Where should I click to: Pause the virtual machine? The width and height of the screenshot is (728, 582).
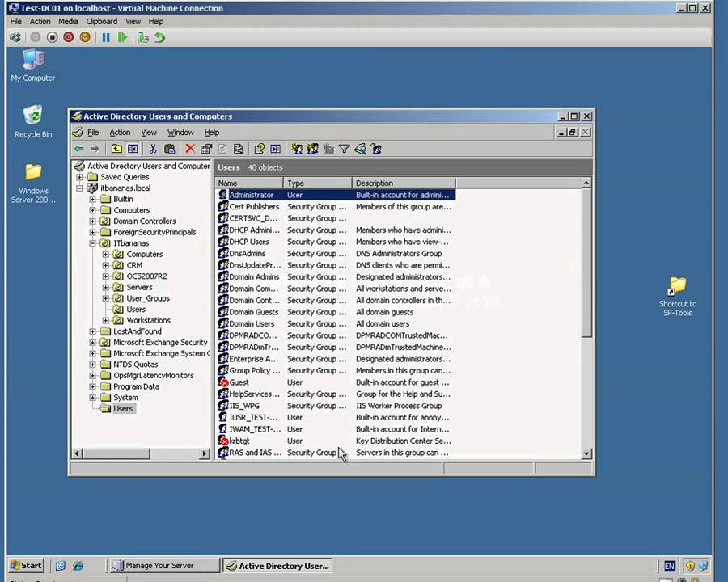pyautogui.click(x=106, y=37)
